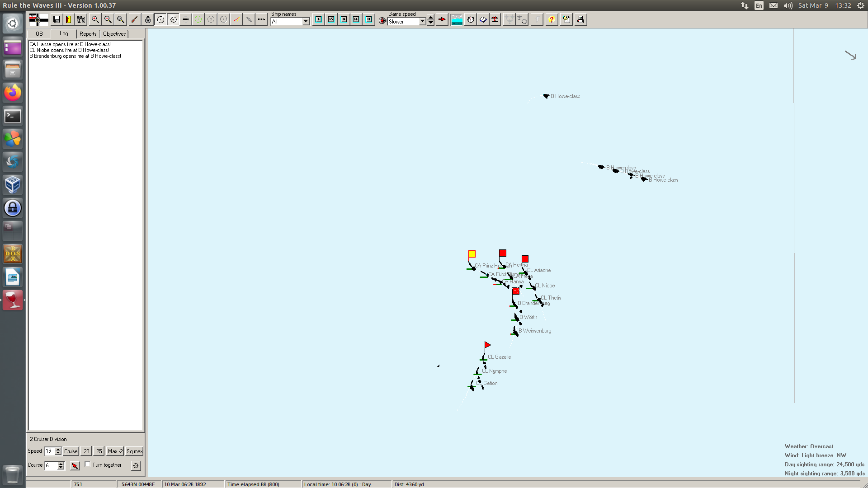Screen dimensions: 868x488
Task: Click the red sinking ship icon
Action: [495, 19]
